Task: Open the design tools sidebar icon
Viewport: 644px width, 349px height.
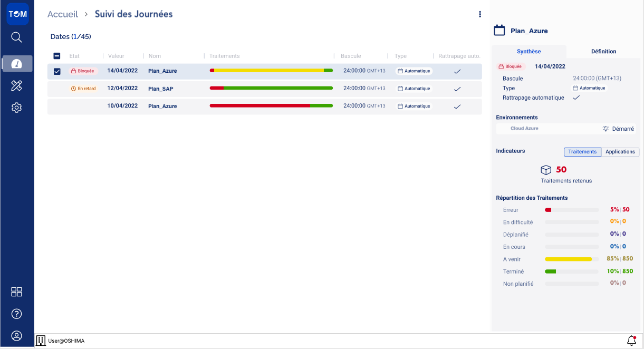Action: coord(17,86)
